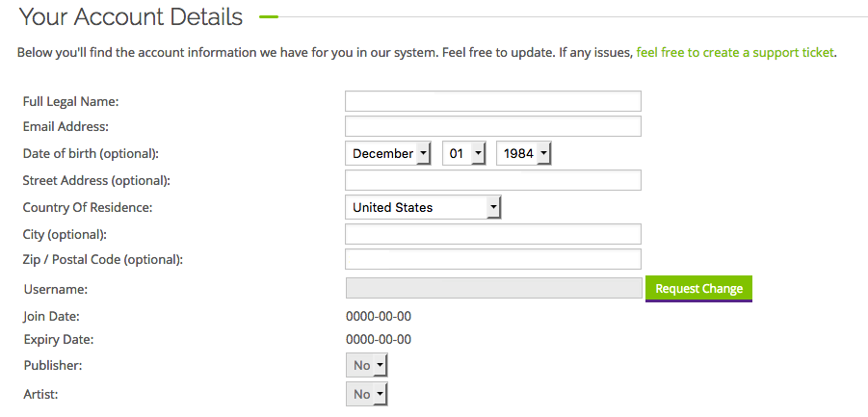The width and height of the screenshot is (868, 417).
Task: Click the Your Account Details heading
Action: 131,16
